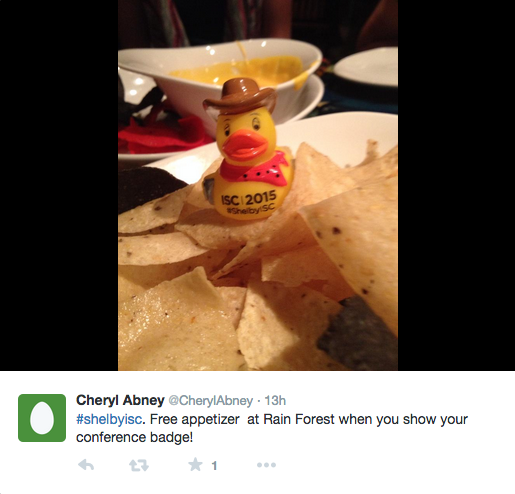This screenshot has width=515, height=494.
Task: Click the reply arrow icon
Action: (86, 465)
